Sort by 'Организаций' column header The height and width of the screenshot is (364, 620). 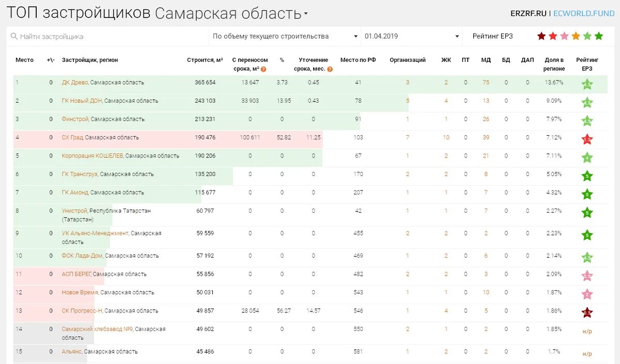coord(408,60)
